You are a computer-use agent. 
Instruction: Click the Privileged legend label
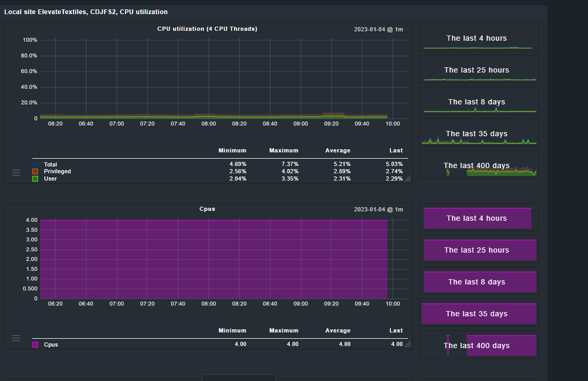click(x=57, y=172)
